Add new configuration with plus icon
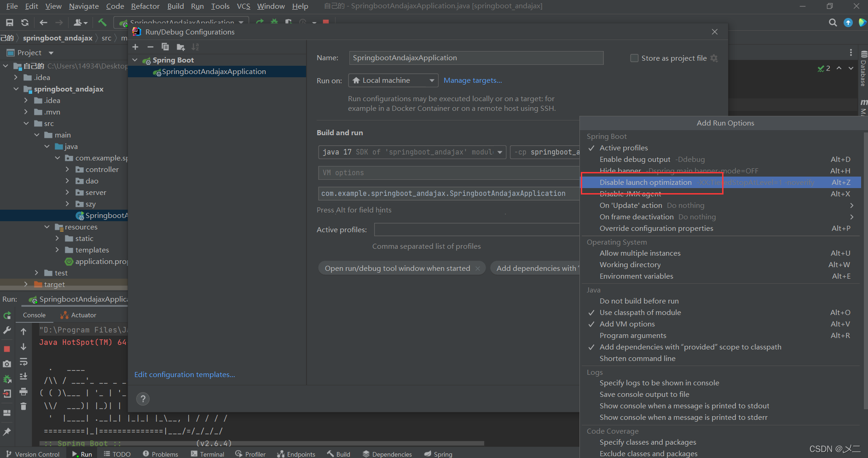Image resolution: width=868 pixels, height=458 pixels. pos(135,47)
